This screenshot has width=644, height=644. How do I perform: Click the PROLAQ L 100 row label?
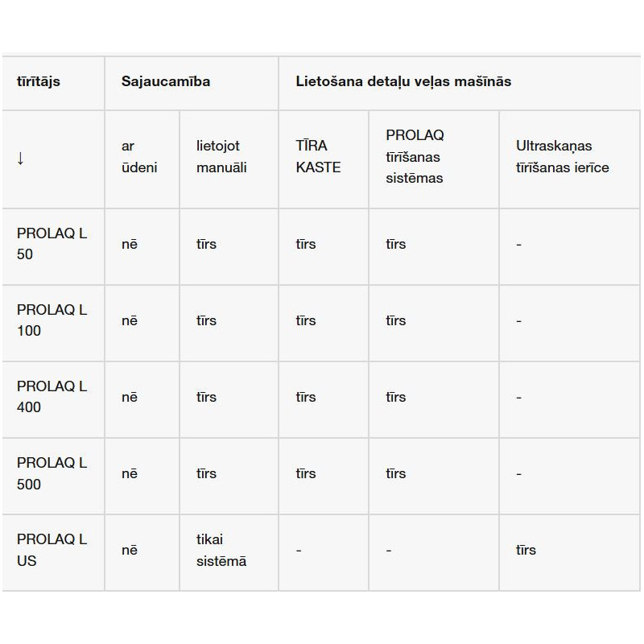[52, 320]
